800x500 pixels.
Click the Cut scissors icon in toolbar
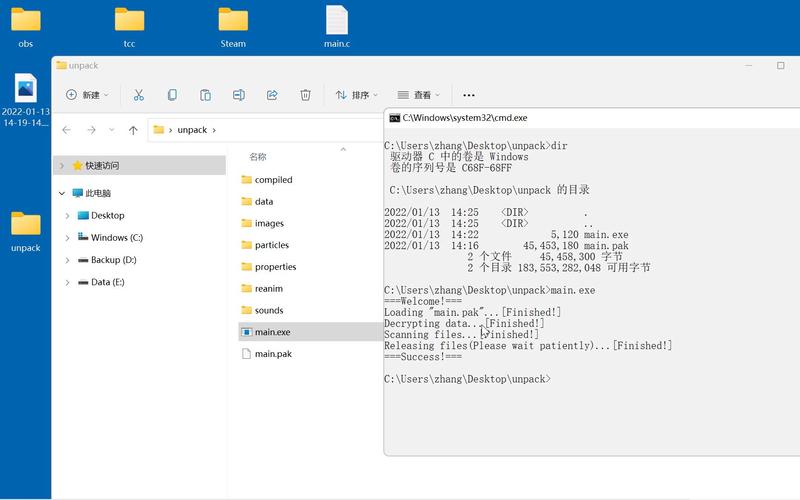pyautogui.click(x=139, y=95)
